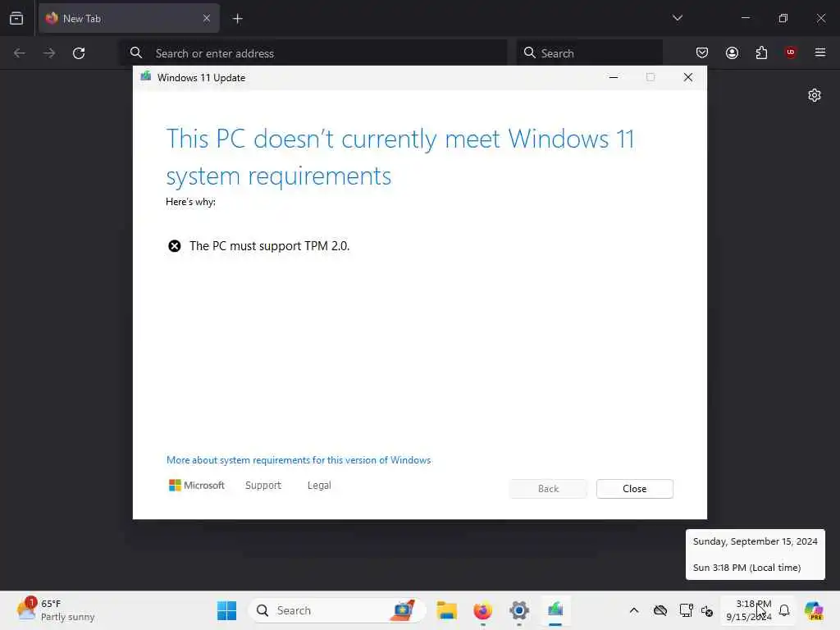Click the Firefox Search box

click(590, 53)
